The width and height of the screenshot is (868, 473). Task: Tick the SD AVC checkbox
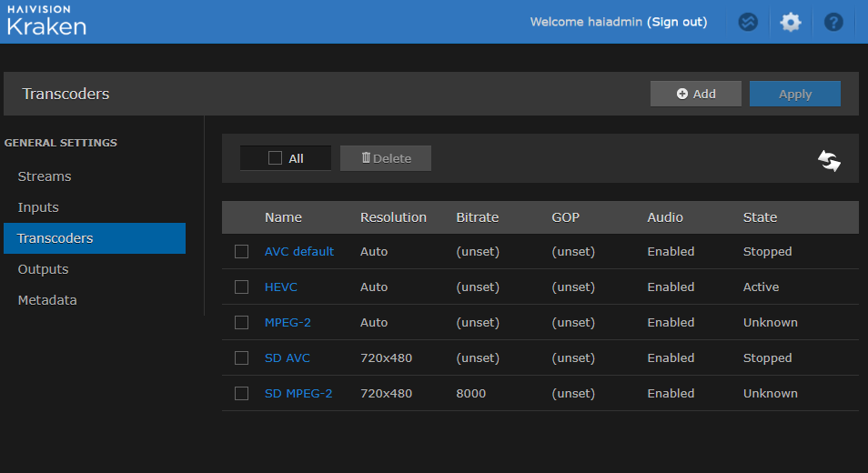241,358
